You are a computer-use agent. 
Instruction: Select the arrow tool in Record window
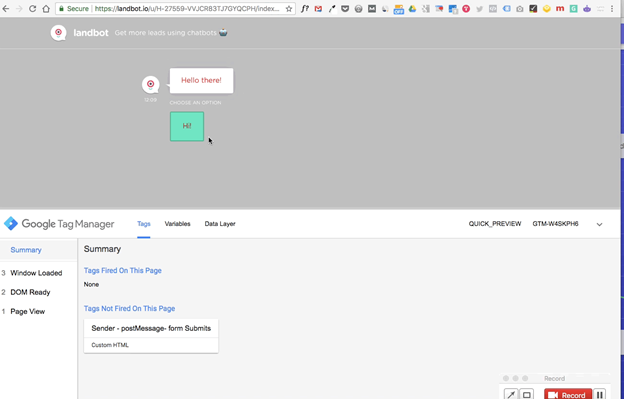(x=511, y=395)
